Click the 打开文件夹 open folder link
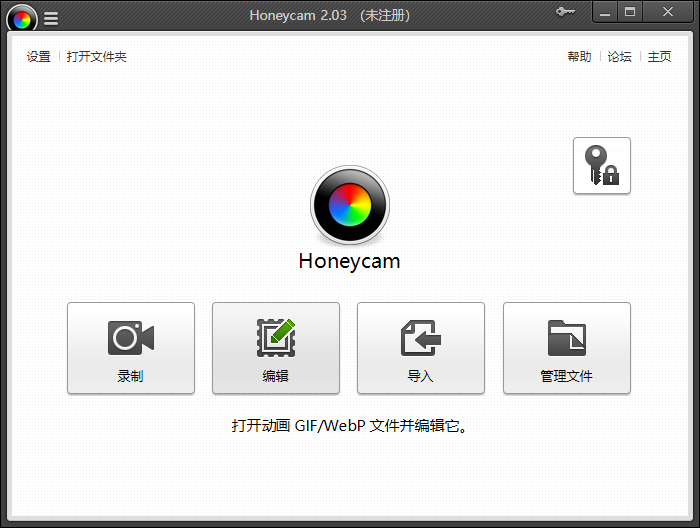Screen dimensions: 700x528 96,57
